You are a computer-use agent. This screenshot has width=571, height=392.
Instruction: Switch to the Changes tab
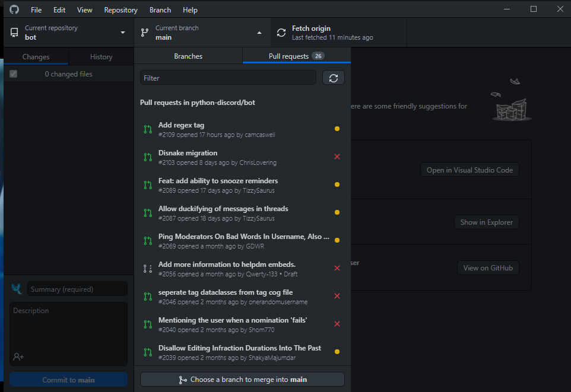coord(36,57)
